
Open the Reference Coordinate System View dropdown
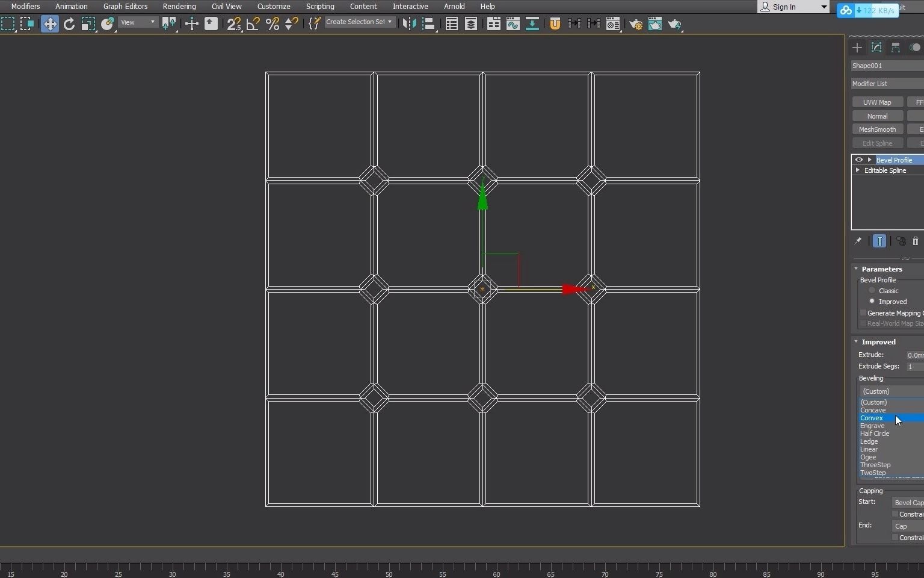pos(137,22)
